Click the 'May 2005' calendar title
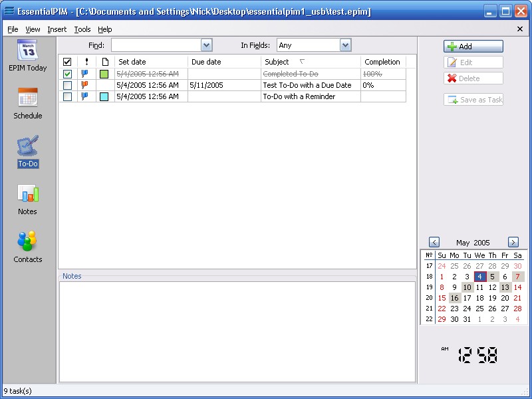This screenshot has width=532, height=399. [473, 243]
